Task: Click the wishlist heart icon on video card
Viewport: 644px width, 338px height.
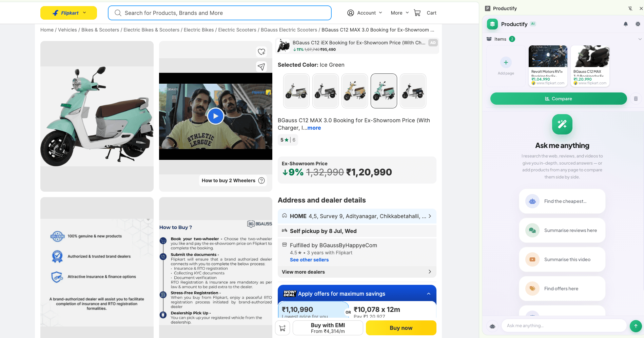Action: [261, 52]
